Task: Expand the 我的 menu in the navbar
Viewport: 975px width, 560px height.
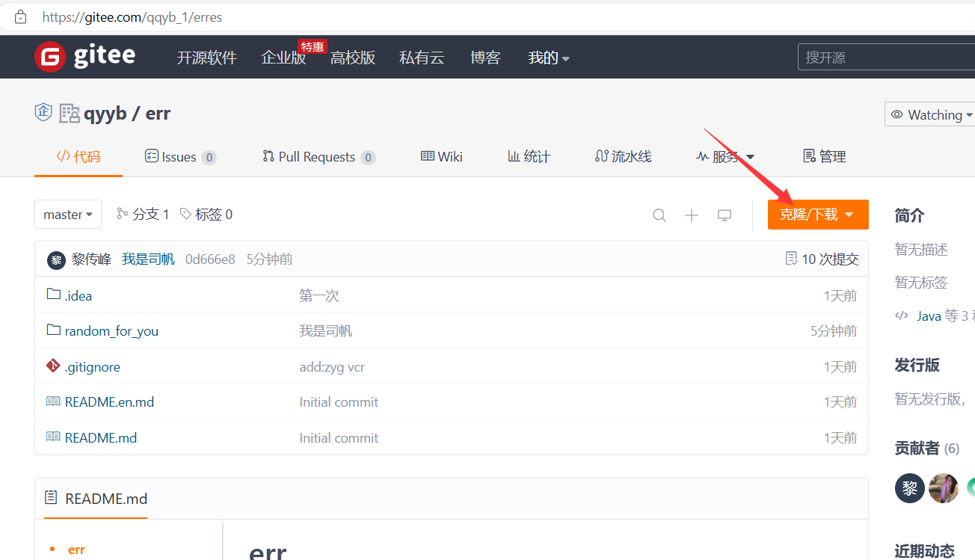Action: point(549,58)
